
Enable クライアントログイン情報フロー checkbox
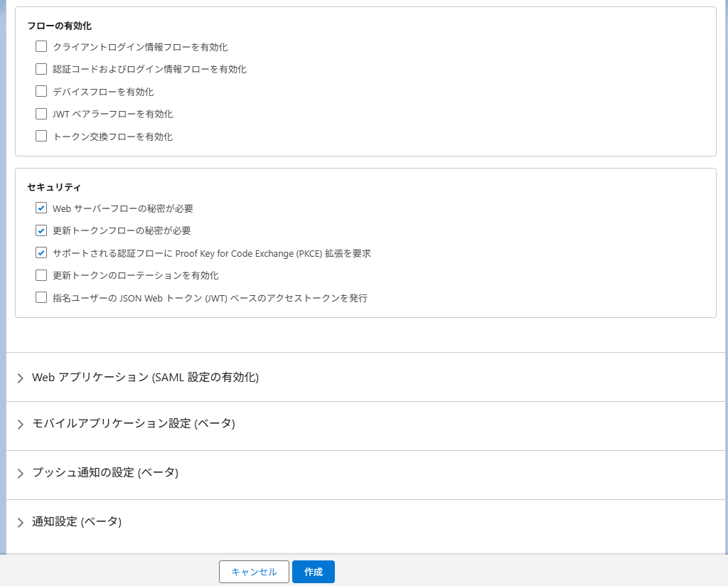pos(41,46)
